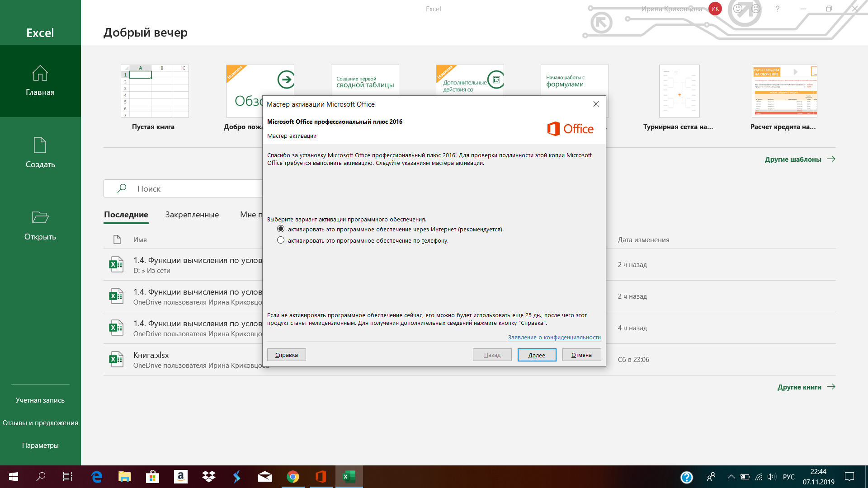Click the РУС language indicator in taskbar
Viewport: 868px width, 488px height.
(x=789, y=477)
